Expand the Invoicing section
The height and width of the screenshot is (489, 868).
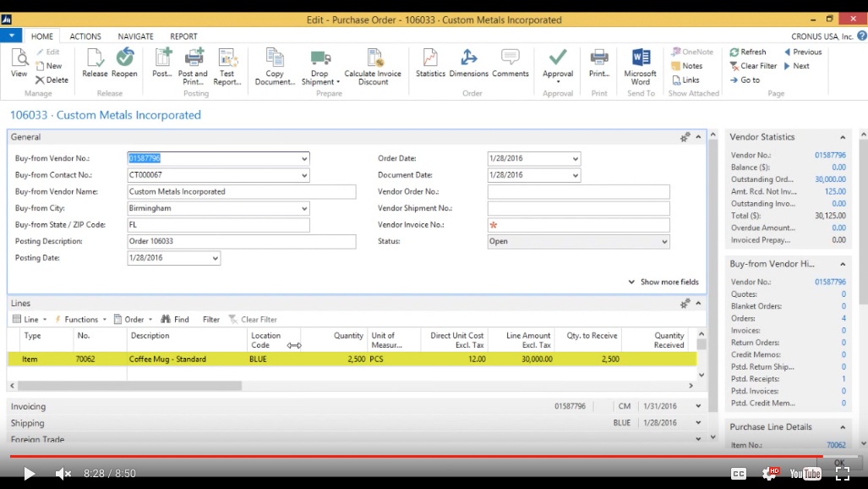pos(699,406)
